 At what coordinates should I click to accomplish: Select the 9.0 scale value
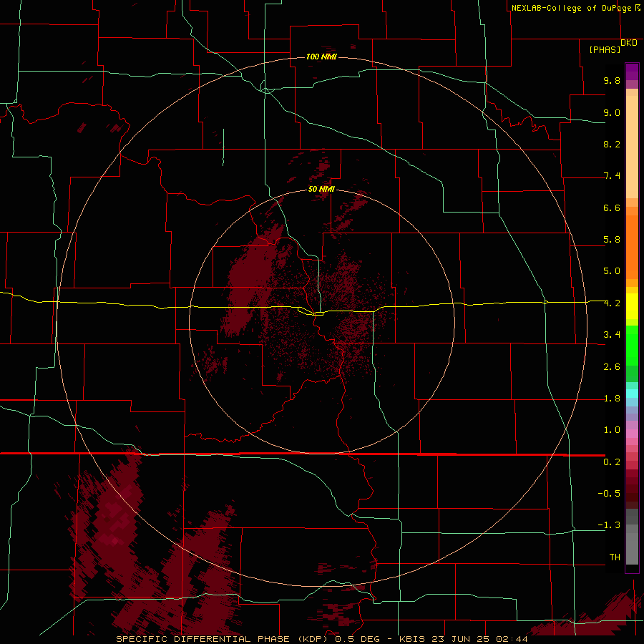[x=612, y=112]
